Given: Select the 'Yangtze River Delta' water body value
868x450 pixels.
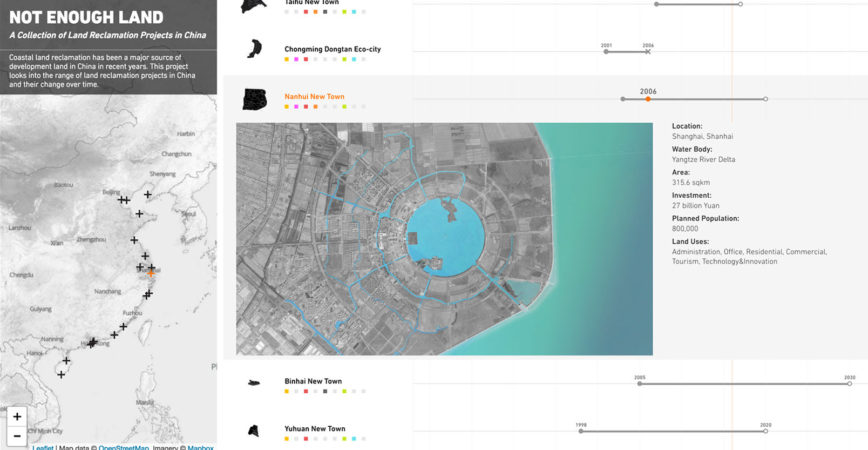Looking at the screenshot, I should 703,159.
